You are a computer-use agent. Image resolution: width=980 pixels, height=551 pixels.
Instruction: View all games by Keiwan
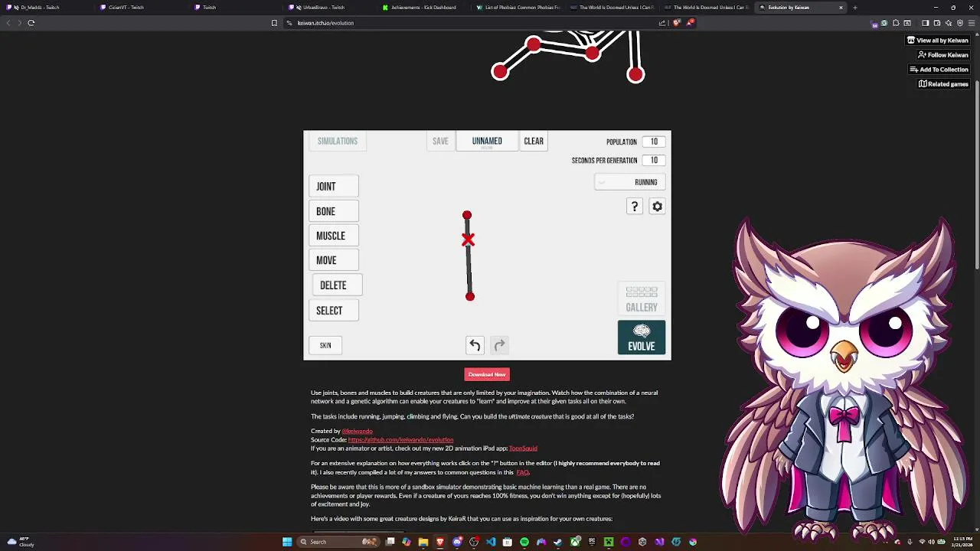point(938,41)
